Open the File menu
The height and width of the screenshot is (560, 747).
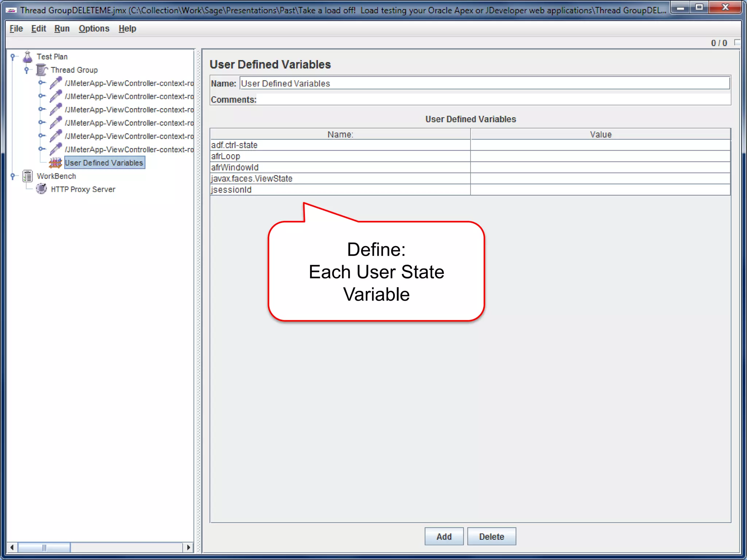[x=16, y=28]
